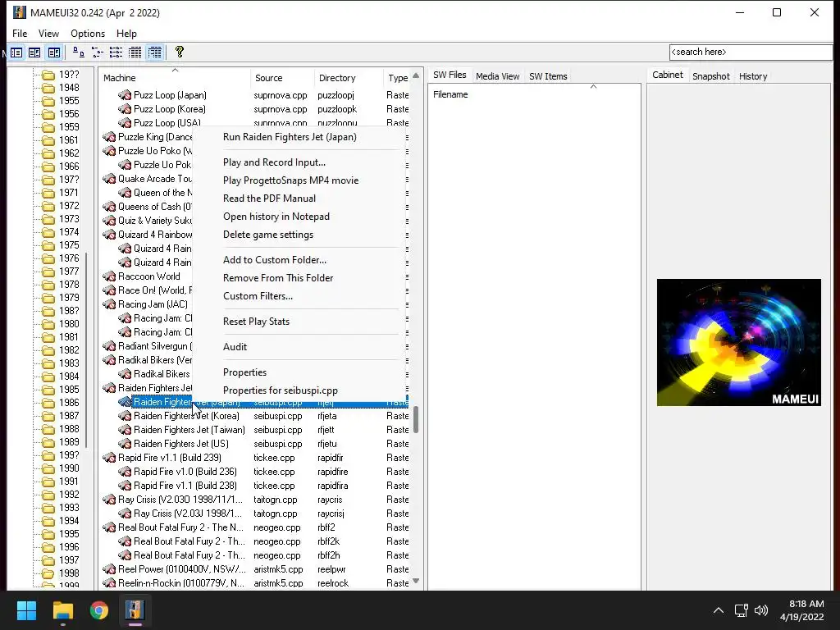Click the 1998 year folder icon
The image size is (840, 630).
pos(48,573)
